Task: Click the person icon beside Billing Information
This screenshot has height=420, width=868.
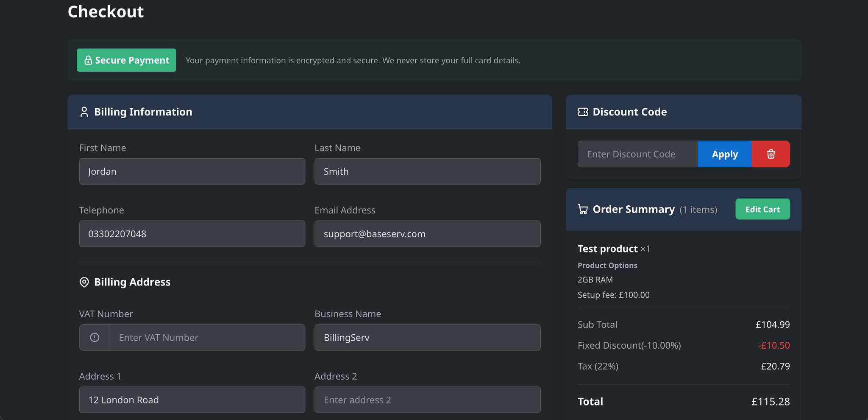Action: click(x=84, y=112)
